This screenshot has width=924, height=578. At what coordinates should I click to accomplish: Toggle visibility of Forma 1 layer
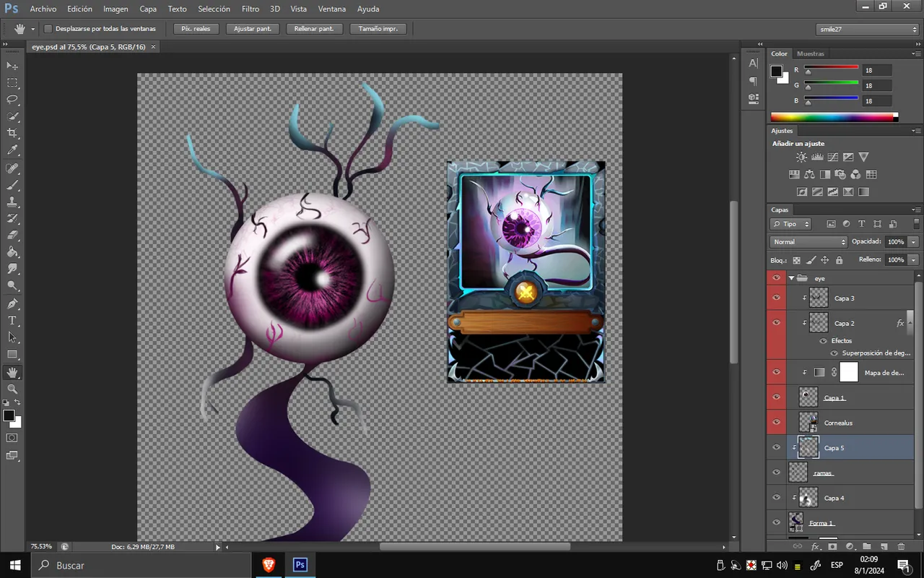[777, 522]
